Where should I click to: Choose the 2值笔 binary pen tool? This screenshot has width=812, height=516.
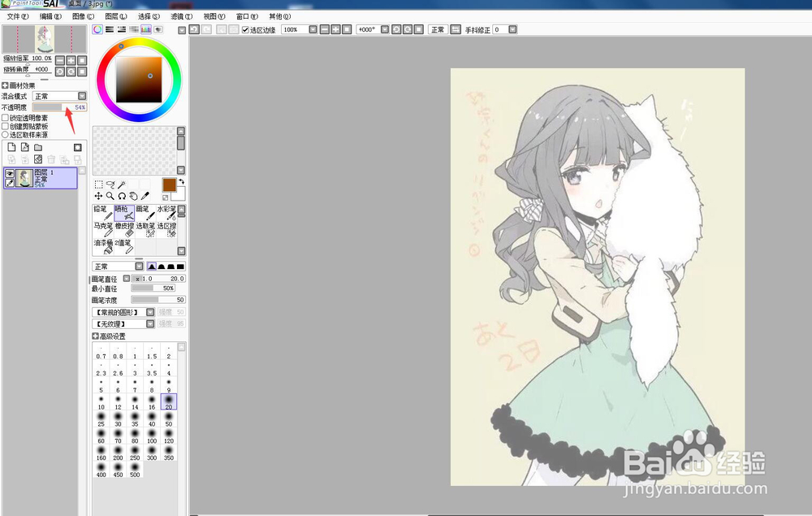124,246
